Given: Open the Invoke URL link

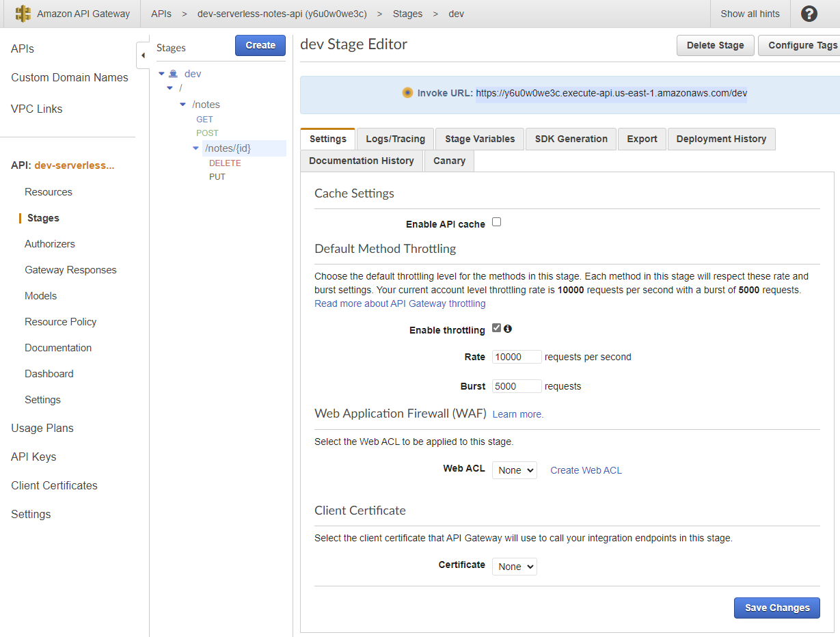Looking at the screenshot, I should (x=612, y=93).
